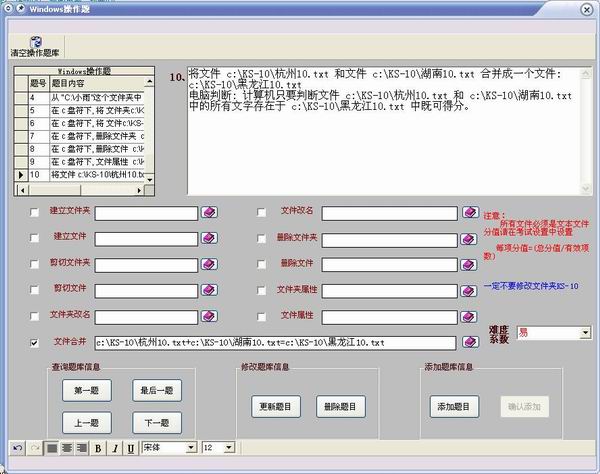The height and width of the screenshot is (474, 600).
Task: Tick the 剪切文件 checkbox
Action: (x=34, y=290)
